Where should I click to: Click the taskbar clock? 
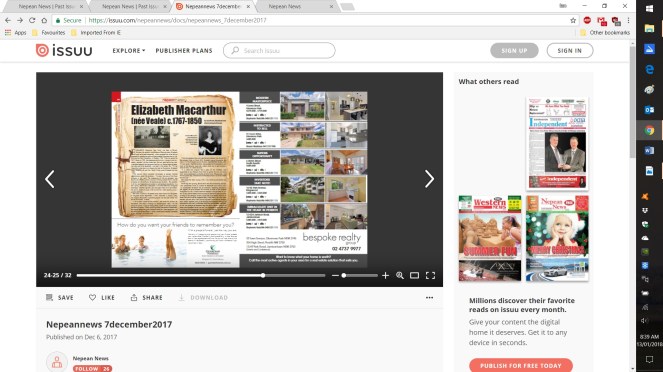click(x=649, y=340)
